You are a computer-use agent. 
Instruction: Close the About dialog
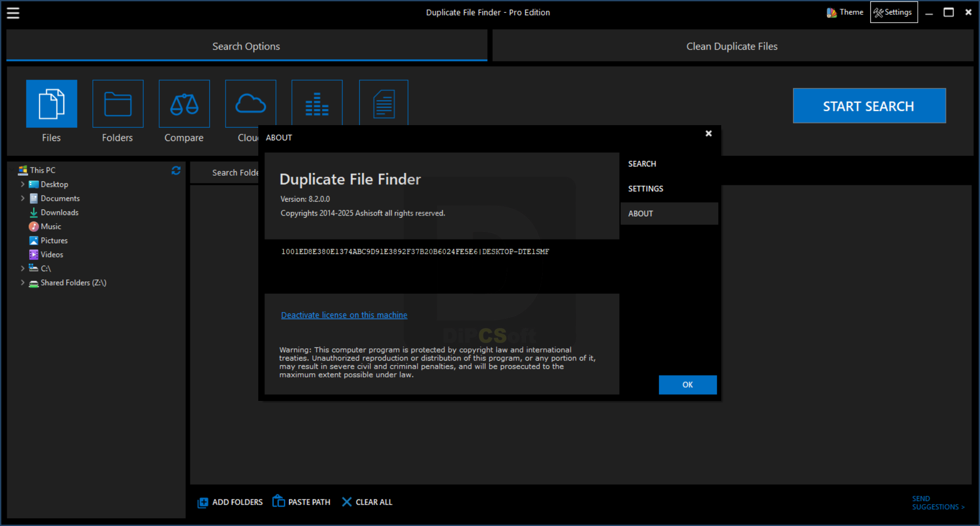coord(708,133)
